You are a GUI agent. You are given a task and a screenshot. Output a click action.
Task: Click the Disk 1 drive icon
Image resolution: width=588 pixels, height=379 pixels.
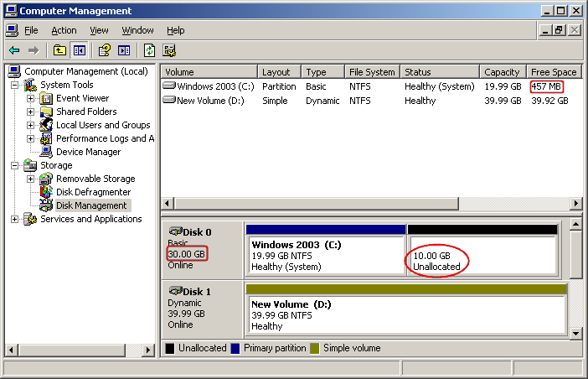pyautogui.click(x=176, y=290)
